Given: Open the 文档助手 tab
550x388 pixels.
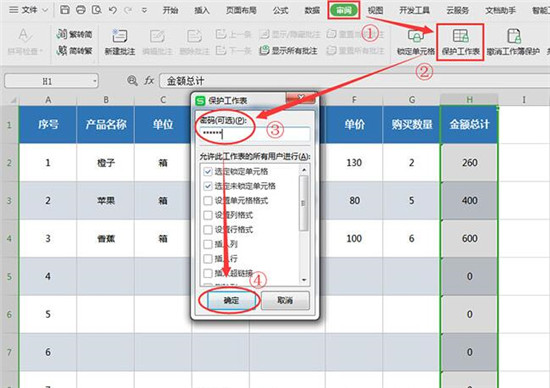Looking at the screenshot, I should click(x=501, y=10).
